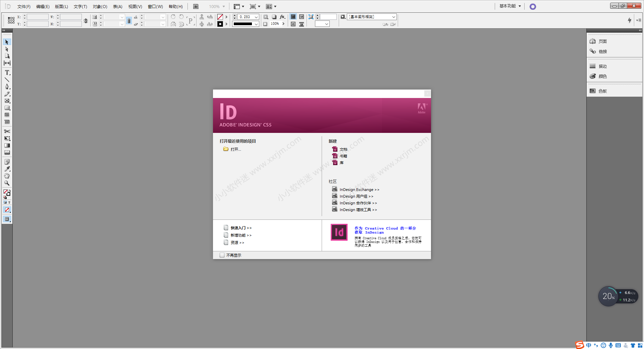Toggle formatting affects text button
644x349 pixels.
[9, 202]
